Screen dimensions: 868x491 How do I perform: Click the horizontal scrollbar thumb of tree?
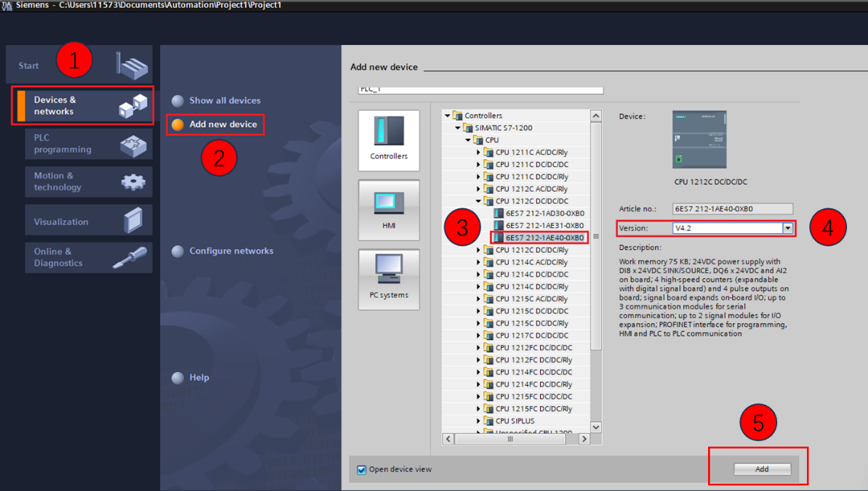click(x=510, y=439)
